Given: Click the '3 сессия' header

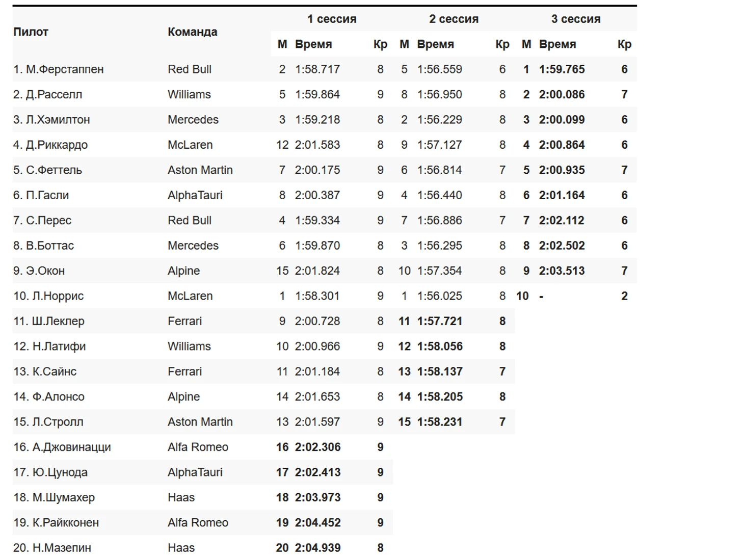Looking at the screenshot, I should click(x=576, y=19).
